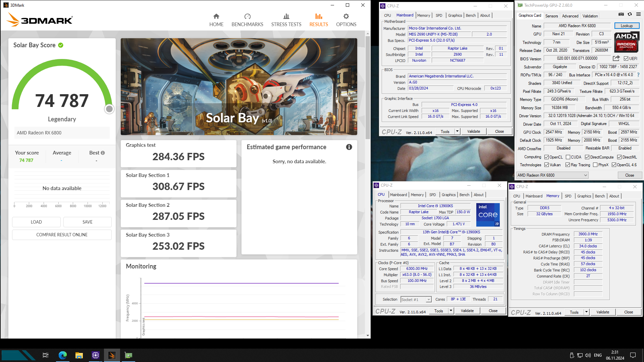Click the Intel Core i9 logo in CPU-Z
Image resolution: width=644 pixels, height=362 pixels.
point(488,215)
